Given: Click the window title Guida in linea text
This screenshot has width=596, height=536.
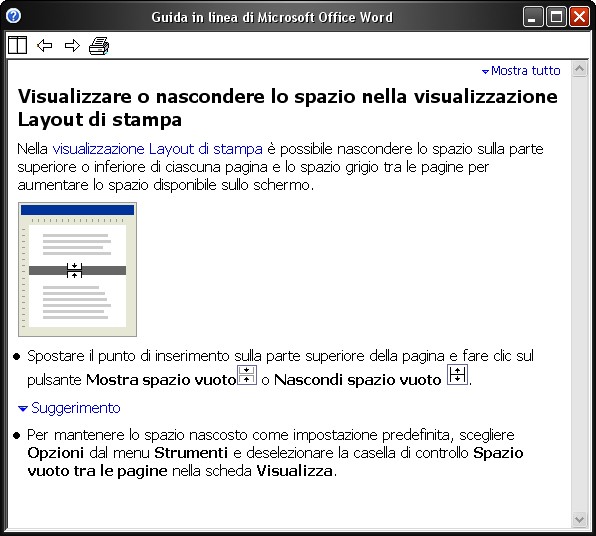Looking at the screenshot, I should pyautogui.click(x=272, y=17).
